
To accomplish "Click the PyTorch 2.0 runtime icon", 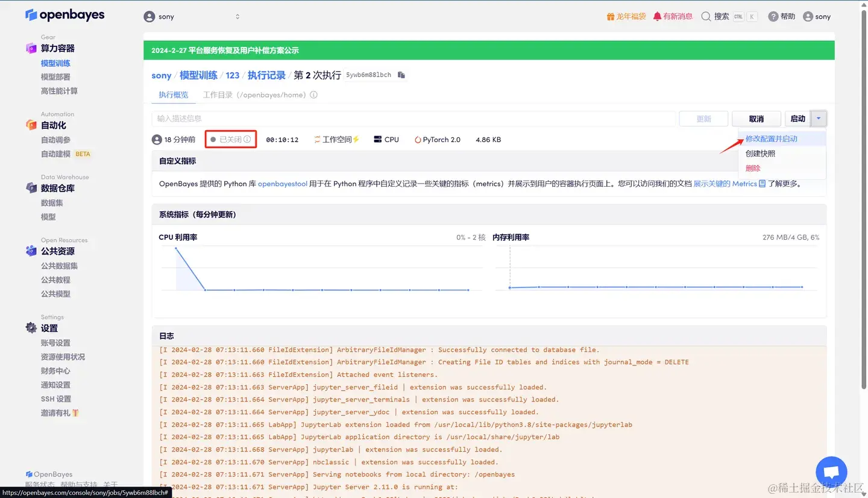I will coord(418,140).
